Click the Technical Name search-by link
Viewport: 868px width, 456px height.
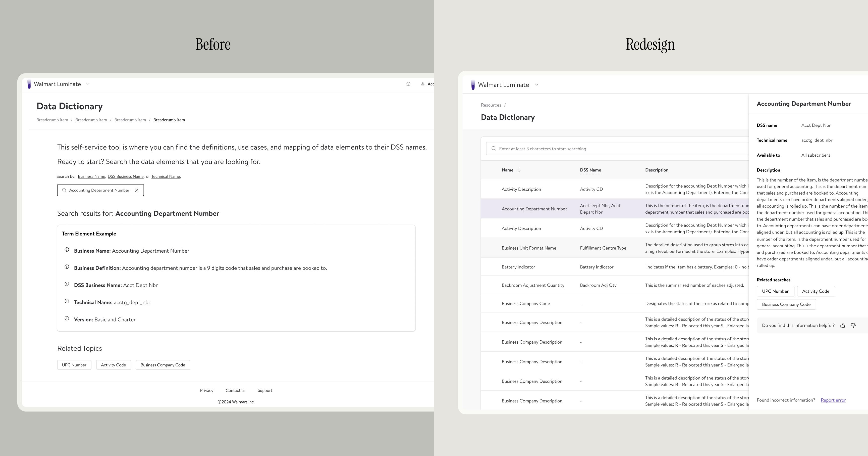click(166, 176)
